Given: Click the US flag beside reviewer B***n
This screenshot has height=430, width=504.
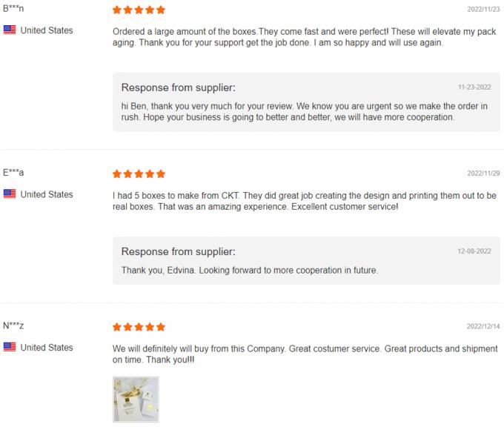Looking at the screenshot, I should coord(10,30).
